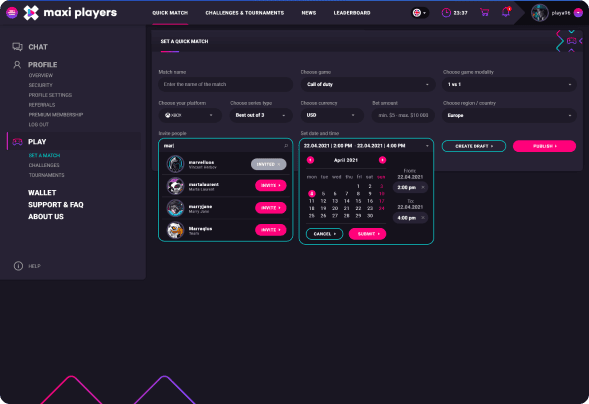
Task: Open Challenges & Tournaments tab
Action: coord(245,13)
